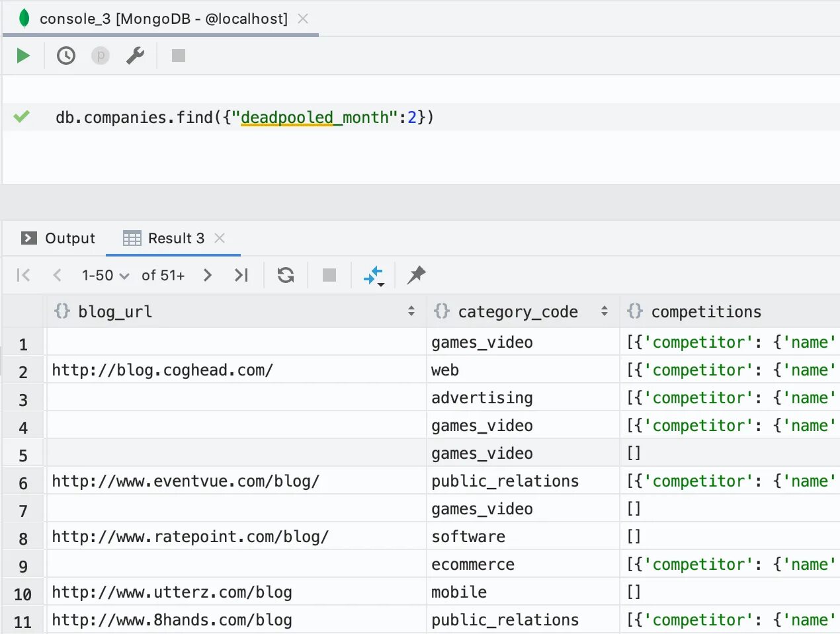Image resolution: width=840 pixels, height=634 pixels.
Task: Sort by the blog_url column arrows
Action: click(x=411, y=311)
